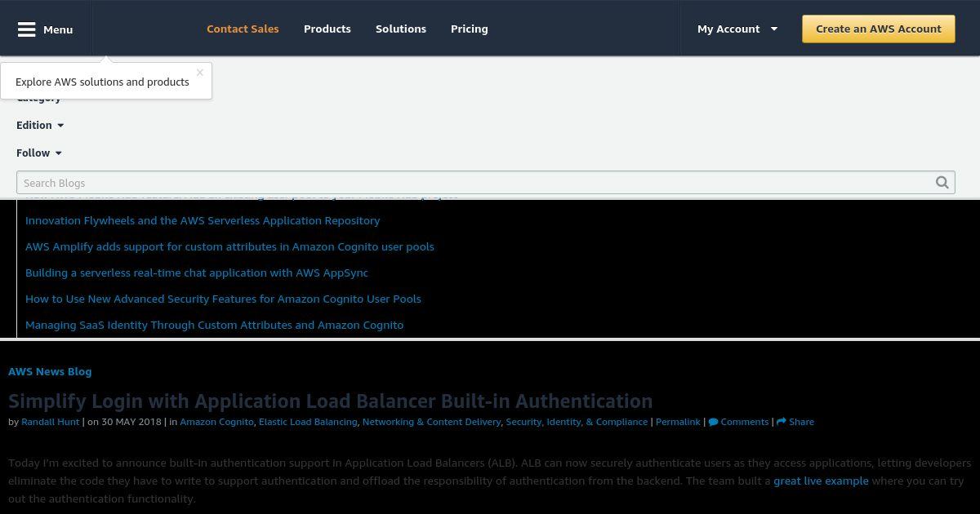This screenshot has height=514, width=980.
Task: Click the Share arrow icon
Action: coord(781,422)
